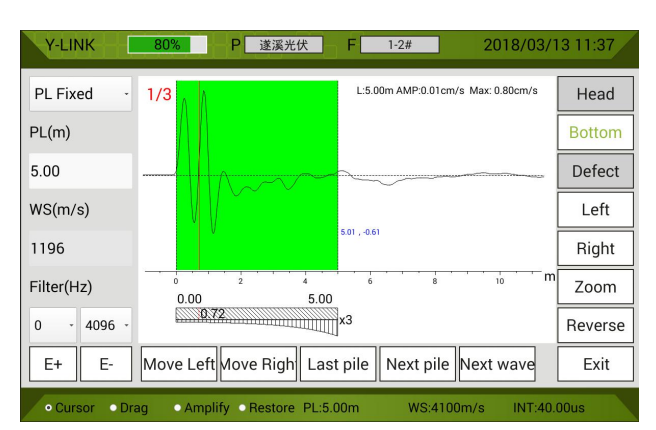656x430 pixels.
Task: Expand the 4096 Hz filter dropdown
Action: (106, 325)
